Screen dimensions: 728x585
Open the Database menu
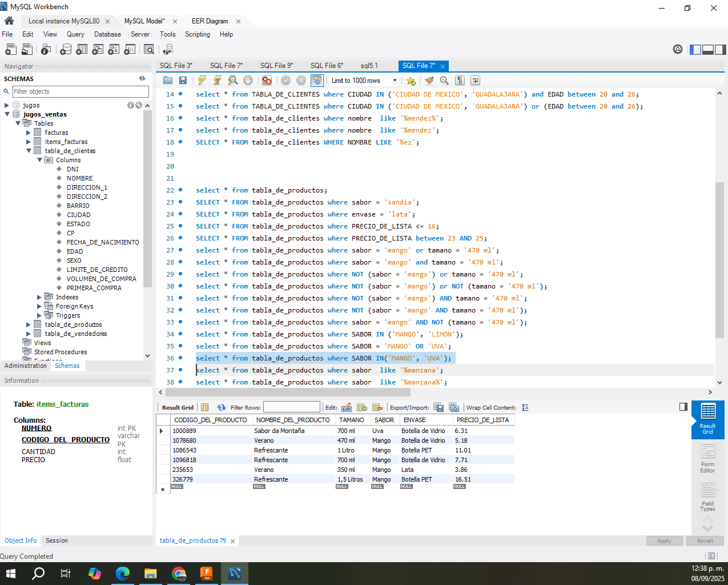tap(107, 34)
